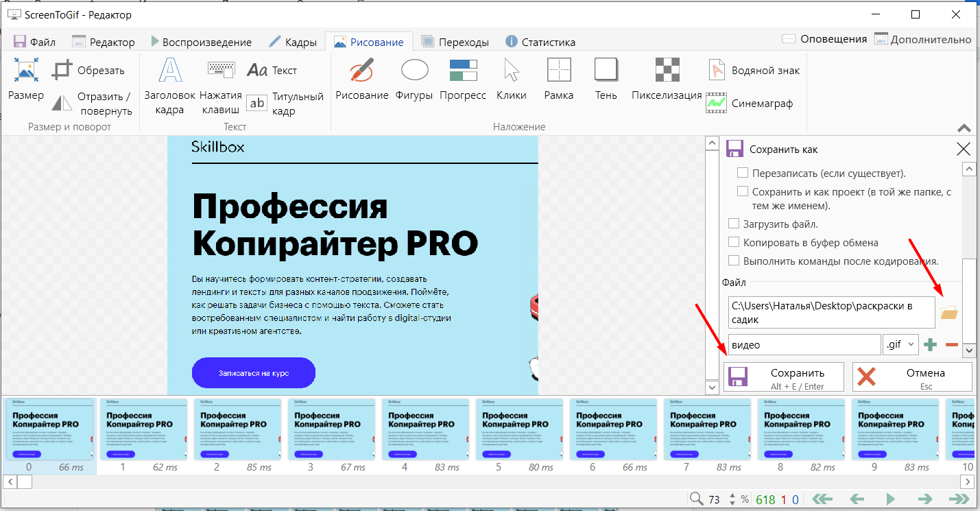980x511 pixels.
Task: Collapse the ribbon with the chevron arrow
Action: 964,128
